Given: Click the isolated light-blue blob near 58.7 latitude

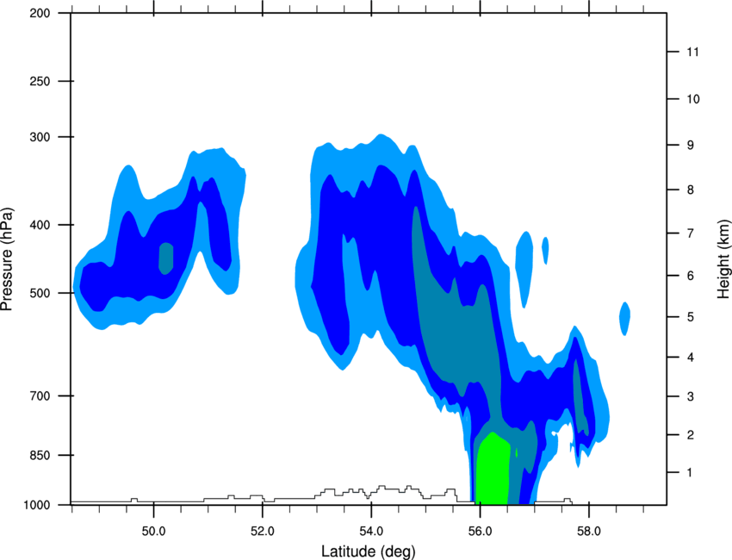Looking at the screenshot, I should [x=624, y=319].
